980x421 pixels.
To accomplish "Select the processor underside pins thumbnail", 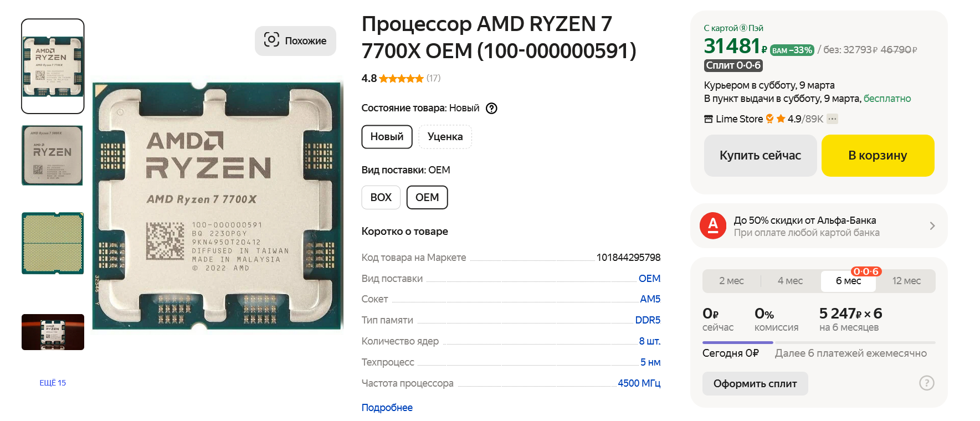I will pos(53,243).
